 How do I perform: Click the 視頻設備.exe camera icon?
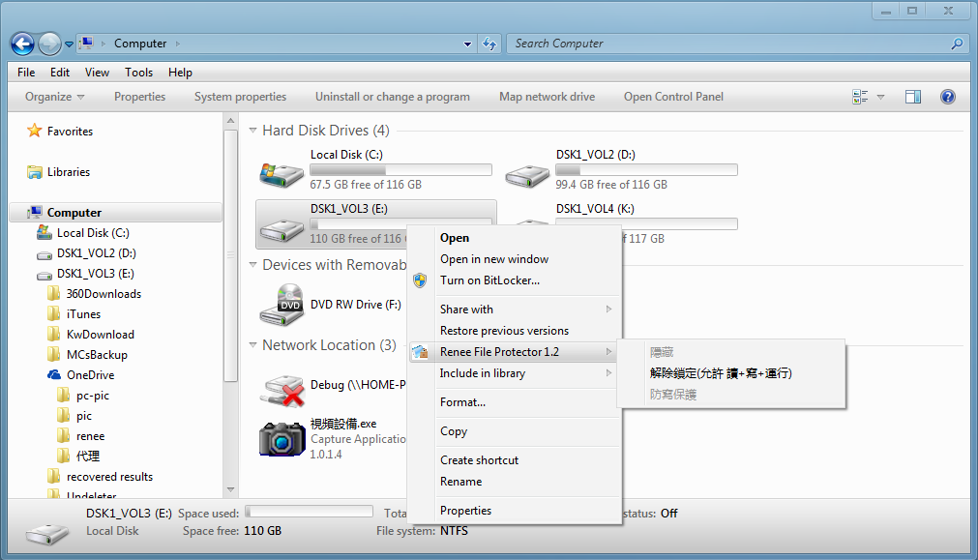pyautogui.click(x=282, y=439)
